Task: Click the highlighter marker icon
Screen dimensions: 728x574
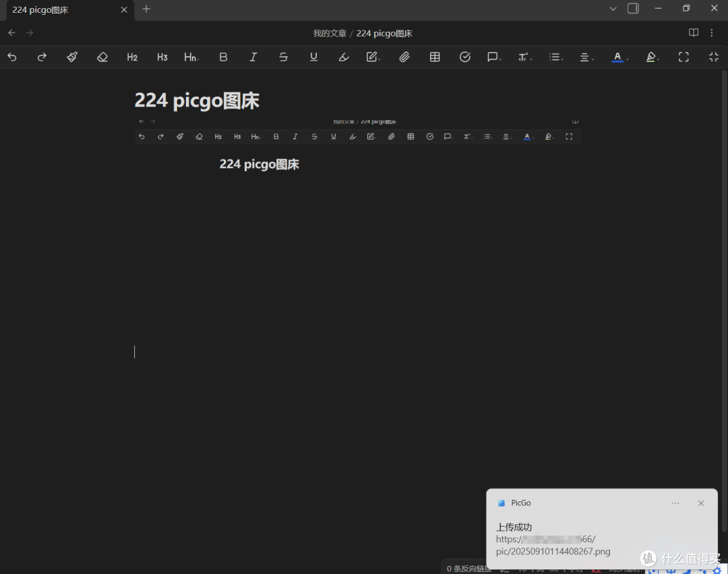Action: pos(344,57)
